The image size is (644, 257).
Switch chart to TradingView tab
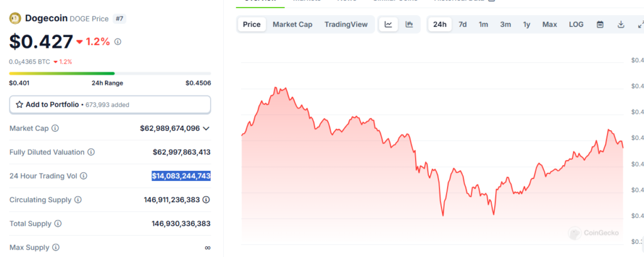click(x=346, y=25)
